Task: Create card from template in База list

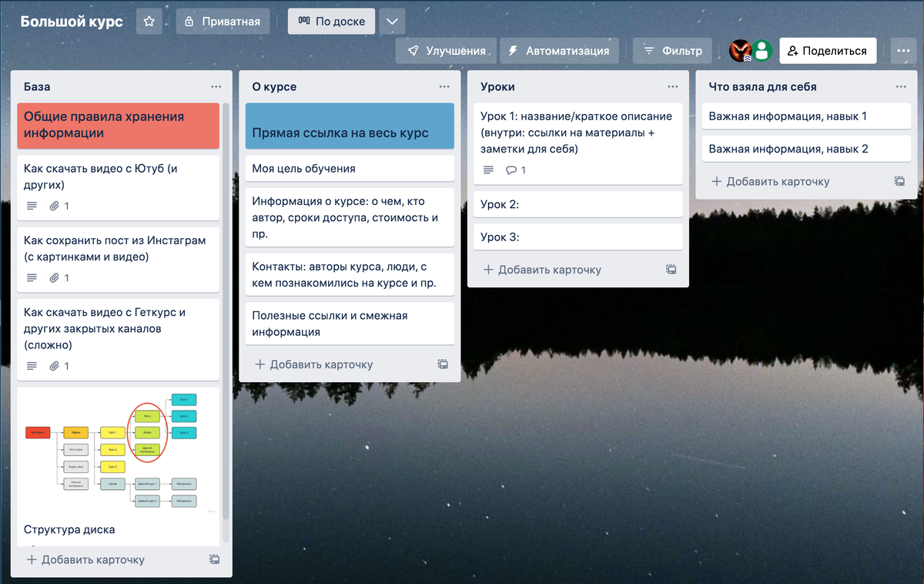Action: 215,559
